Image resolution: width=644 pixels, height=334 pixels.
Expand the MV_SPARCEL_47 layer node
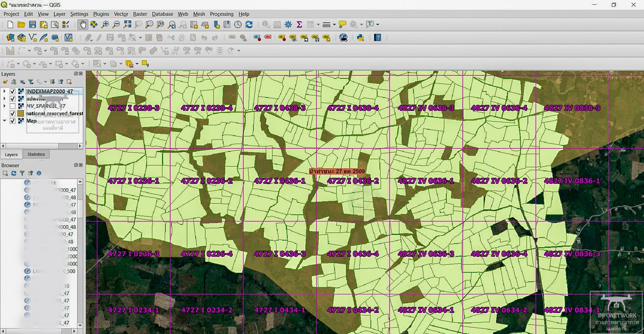(x=5, y=106)
